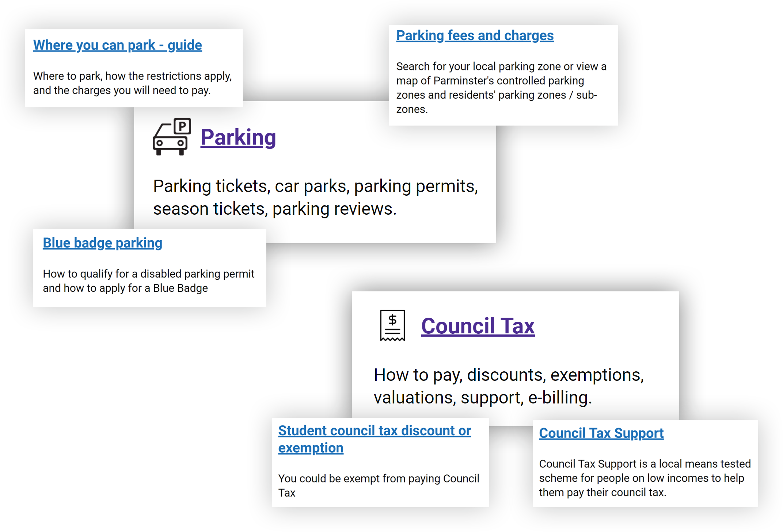
Task: Click the car parking icon
Action: [172, 137]
